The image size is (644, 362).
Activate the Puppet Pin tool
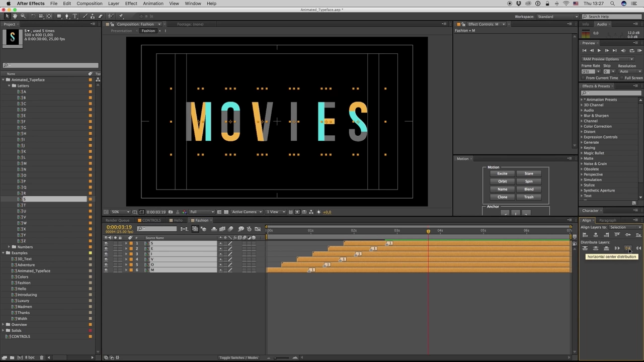click(121, 16)
